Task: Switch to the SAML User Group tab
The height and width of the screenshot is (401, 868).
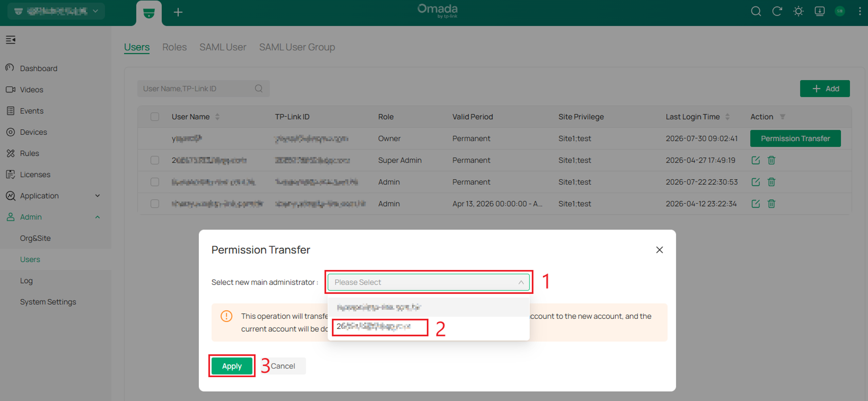Action: pos(297,47)
